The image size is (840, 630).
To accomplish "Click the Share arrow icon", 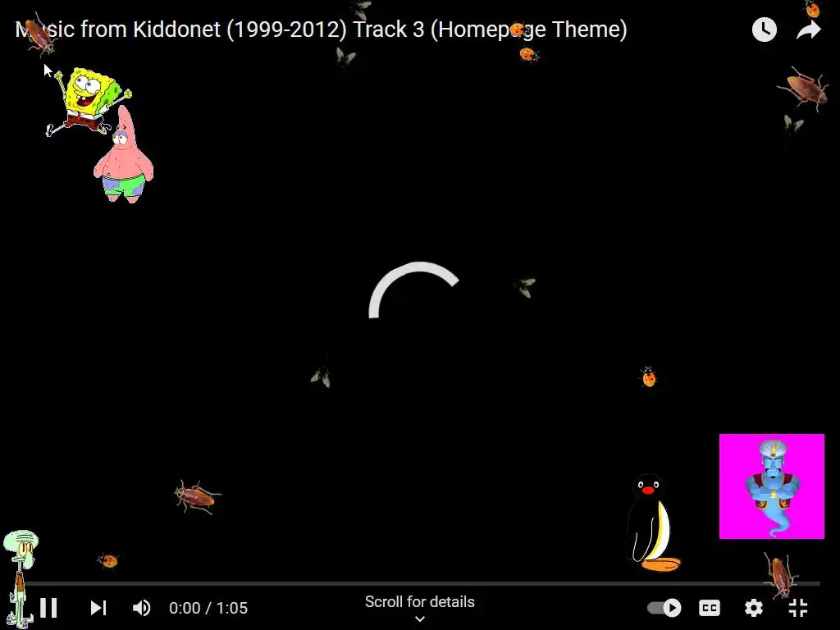I will pyautogui.click(x=808, y=30).
